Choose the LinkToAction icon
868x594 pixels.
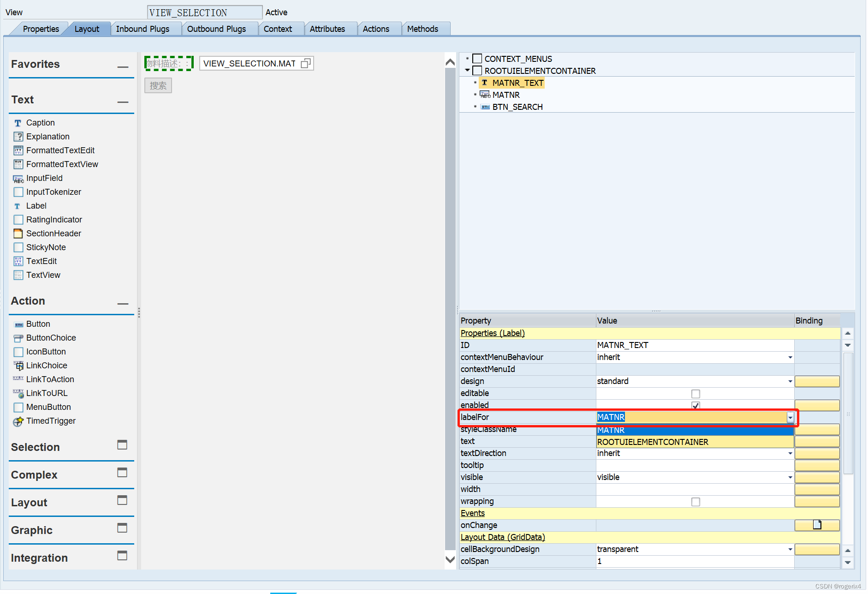click(18, 378)
